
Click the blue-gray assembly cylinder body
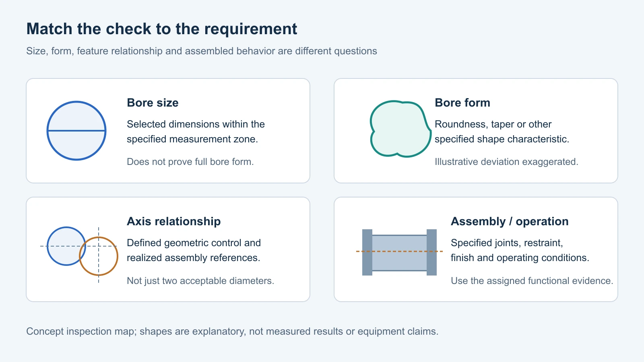click(399, 253)
